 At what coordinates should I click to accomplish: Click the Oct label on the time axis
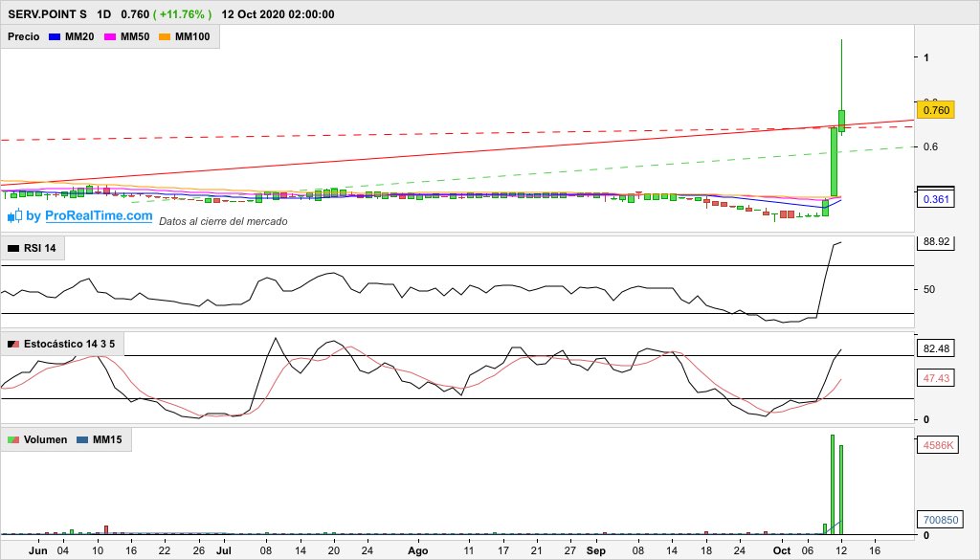[x=782, y=550]
